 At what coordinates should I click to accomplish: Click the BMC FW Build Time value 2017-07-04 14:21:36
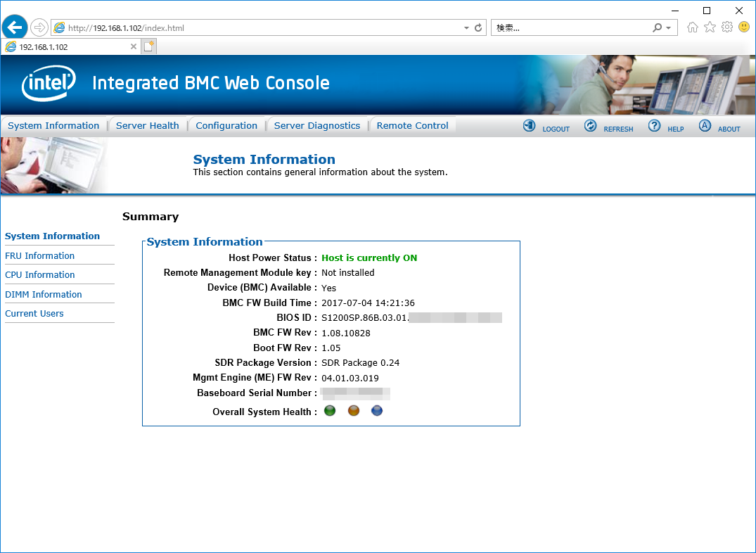click(369, 303)
